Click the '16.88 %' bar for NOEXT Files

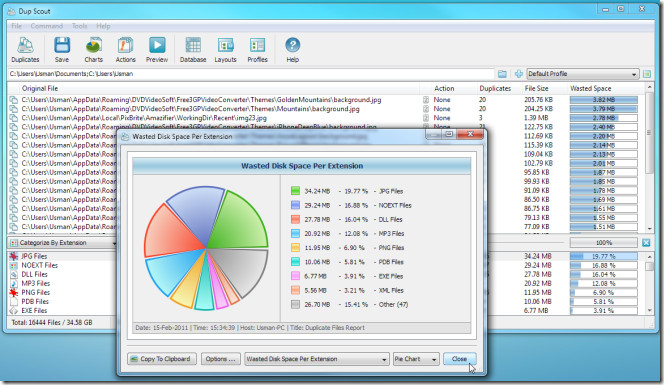point(603,266)
